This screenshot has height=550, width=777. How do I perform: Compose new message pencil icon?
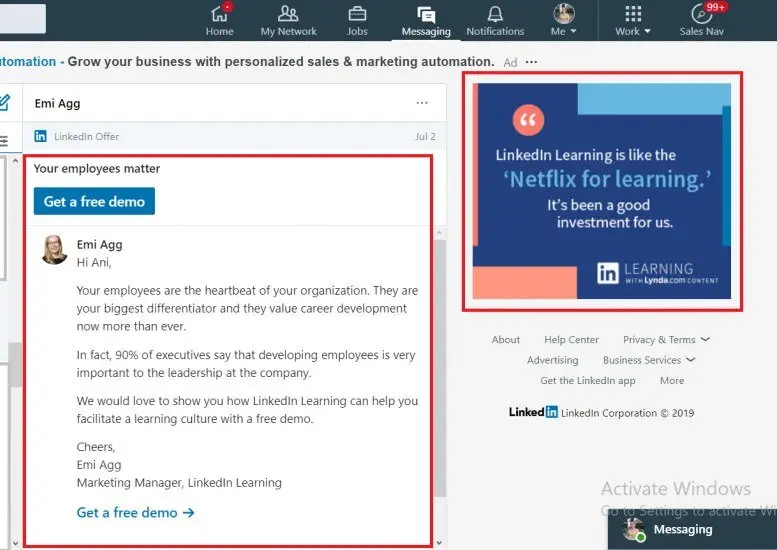[4, 103]
